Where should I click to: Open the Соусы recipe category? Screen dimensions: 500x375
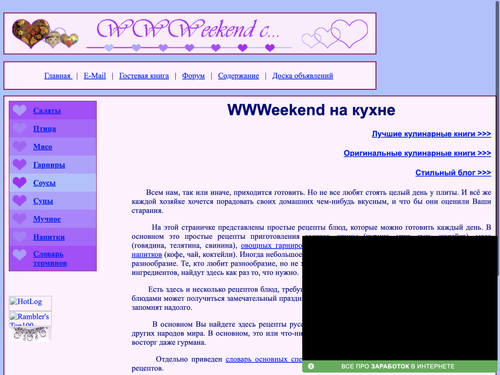[x=44, y=183]
